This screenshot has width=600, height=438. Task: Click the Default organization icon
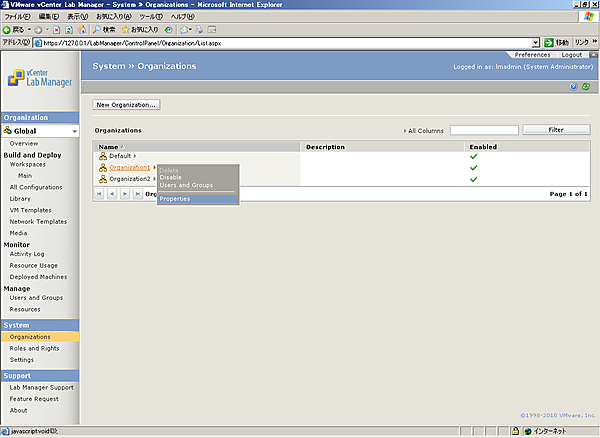pyautogui.click(x=102, y=156)
